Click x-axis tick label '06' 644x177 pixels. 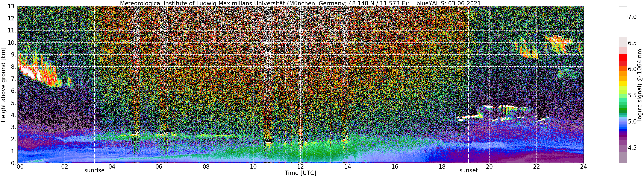[x=159, y=167]
